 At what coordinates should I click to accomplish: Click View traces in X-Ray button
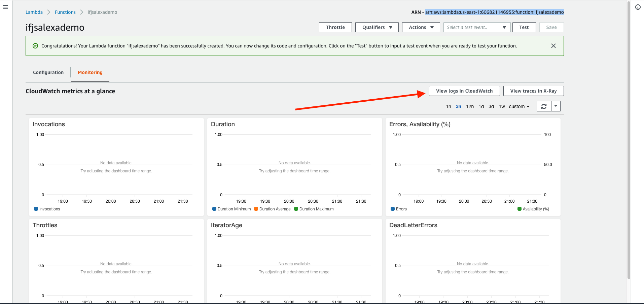point(533,91)
